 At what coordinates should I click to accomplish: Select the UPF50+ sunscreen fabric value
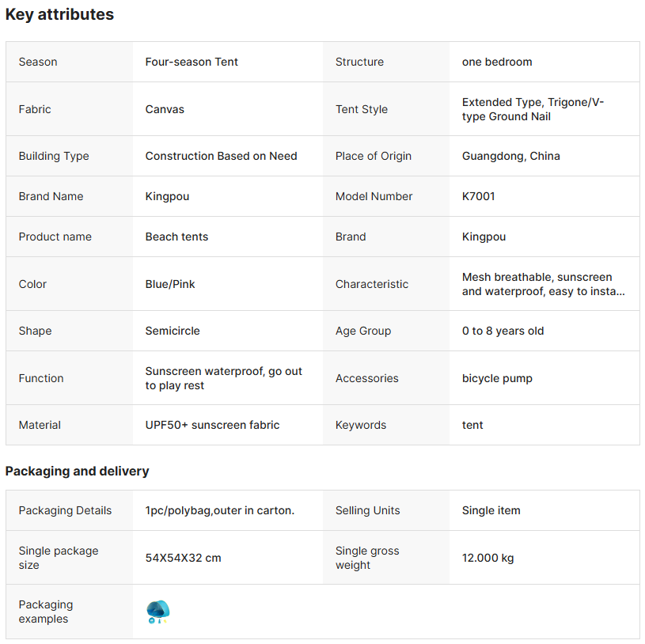(212, 425)
